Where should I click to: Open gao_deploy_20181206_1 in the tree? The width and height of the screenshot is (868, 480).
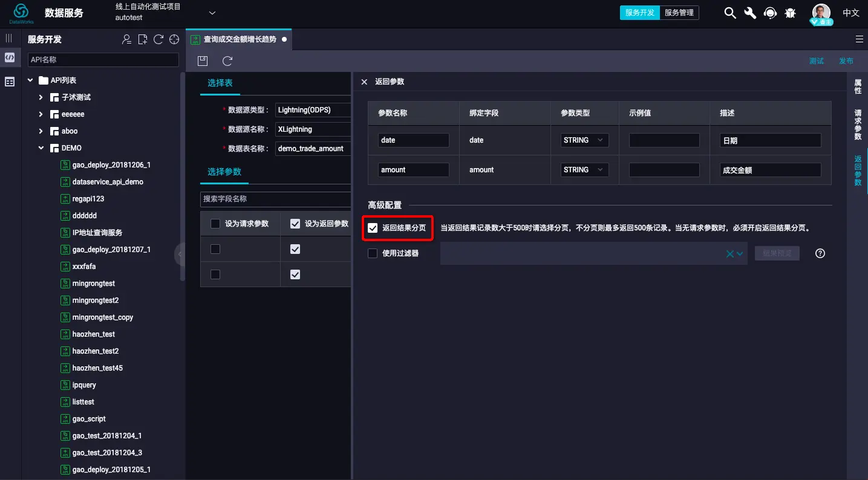(x=111, y=165)
